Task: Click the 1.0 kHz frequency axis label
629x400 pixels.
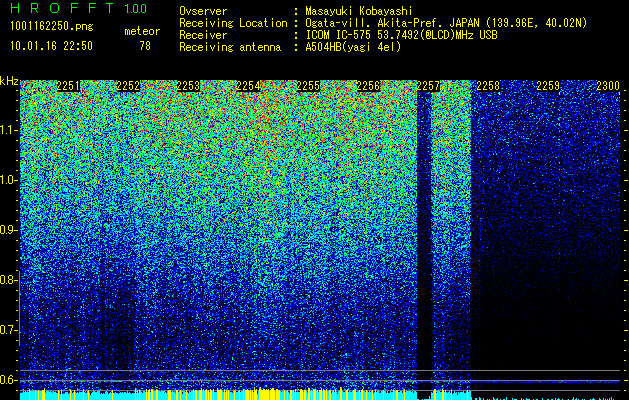Action: pyautogui.click(x=8, y=180)
